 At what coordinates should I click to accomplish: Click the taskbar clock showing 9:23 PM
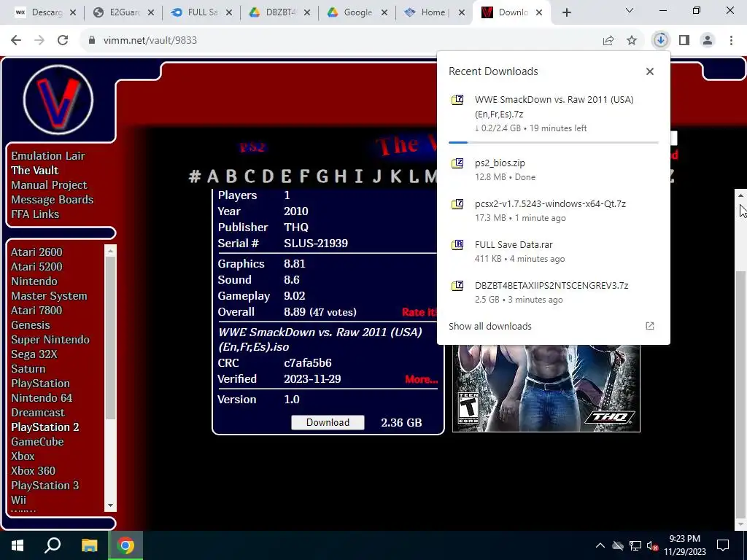click(684, 545)
